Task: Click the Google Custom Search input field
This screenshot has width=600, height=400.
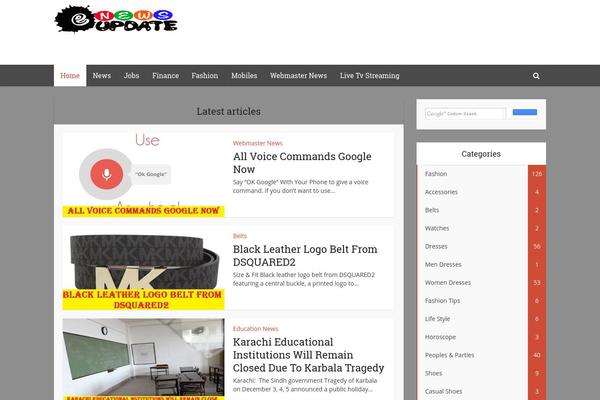Action: [x=465, y=114]
